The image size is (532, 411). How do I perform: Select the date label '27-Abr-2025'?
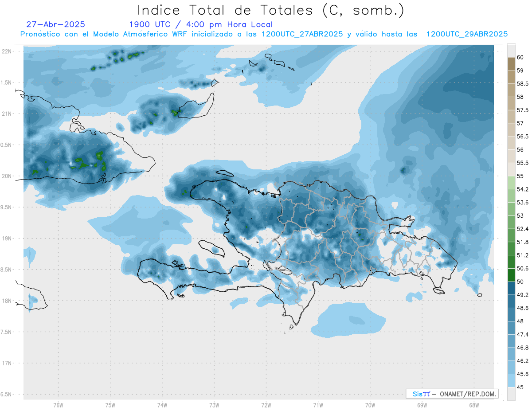(56, 24)
